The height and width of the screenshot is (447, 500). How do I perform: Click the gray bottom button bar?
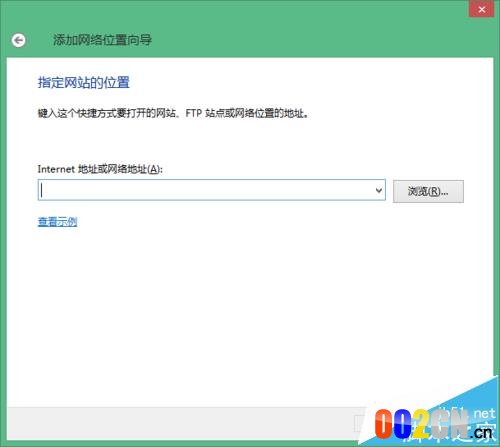pos(187,423)
